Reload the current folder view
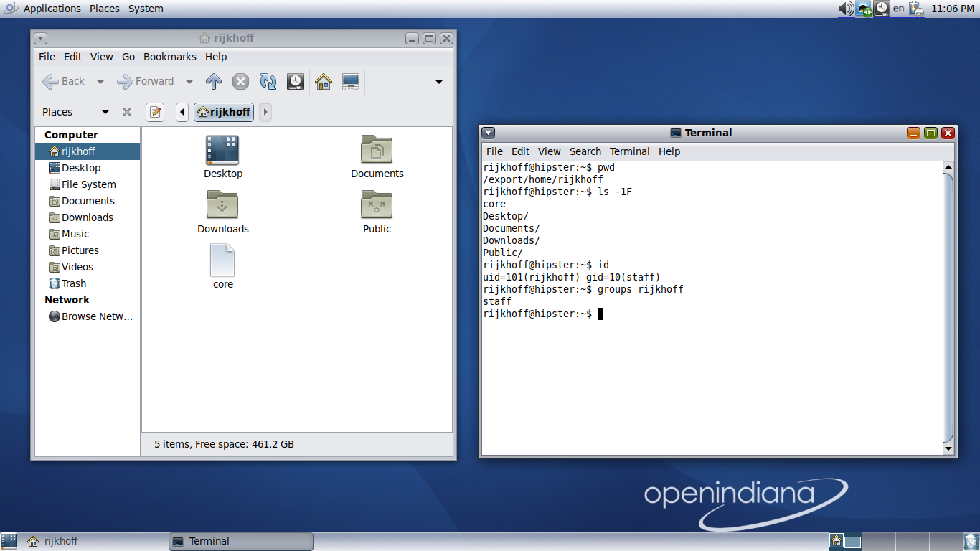This screenshot has width=980, height=551. pyautogui.click(x=268, y=81)
